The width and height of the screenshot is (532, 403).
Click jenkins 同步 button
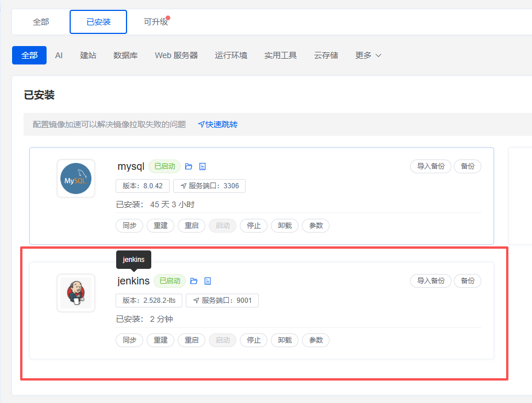(x=129, y=340)
